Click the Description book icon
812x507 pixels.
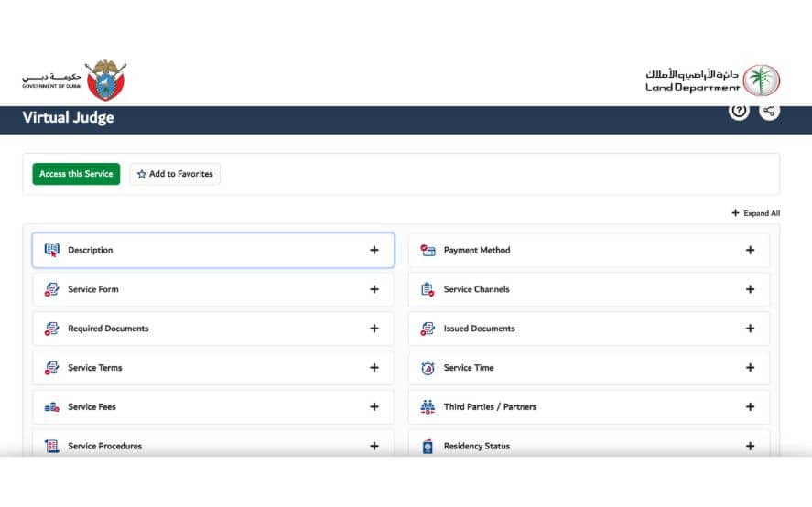pos(52,250)
